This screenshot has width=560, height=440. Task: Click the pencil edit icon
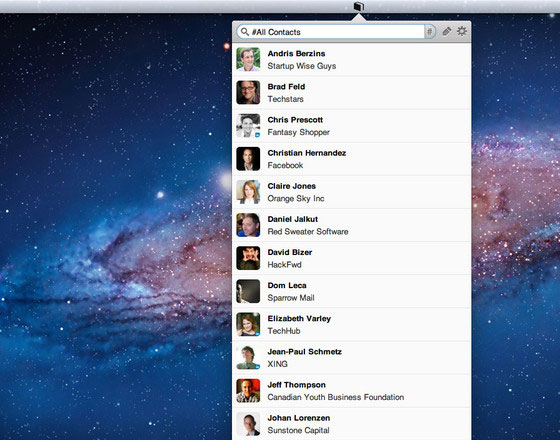click(x=447, y=31)
